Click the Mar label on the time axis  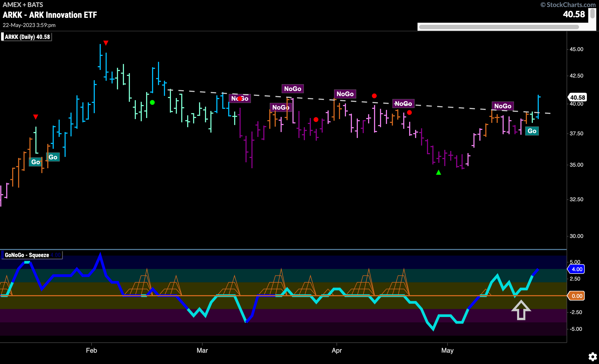tap(202, 350)
